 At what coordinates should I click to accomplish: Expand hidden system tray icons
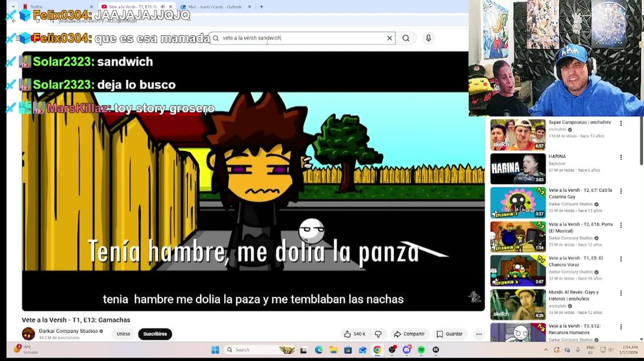pos(546,350)
